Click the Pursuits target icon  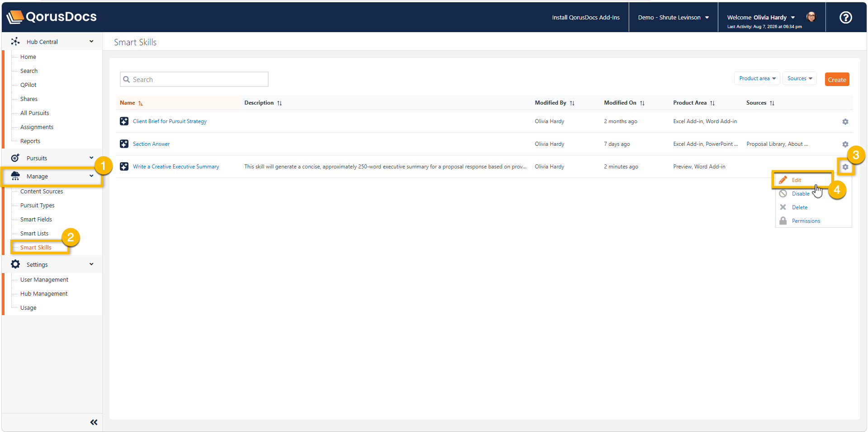tap(15, 158)
